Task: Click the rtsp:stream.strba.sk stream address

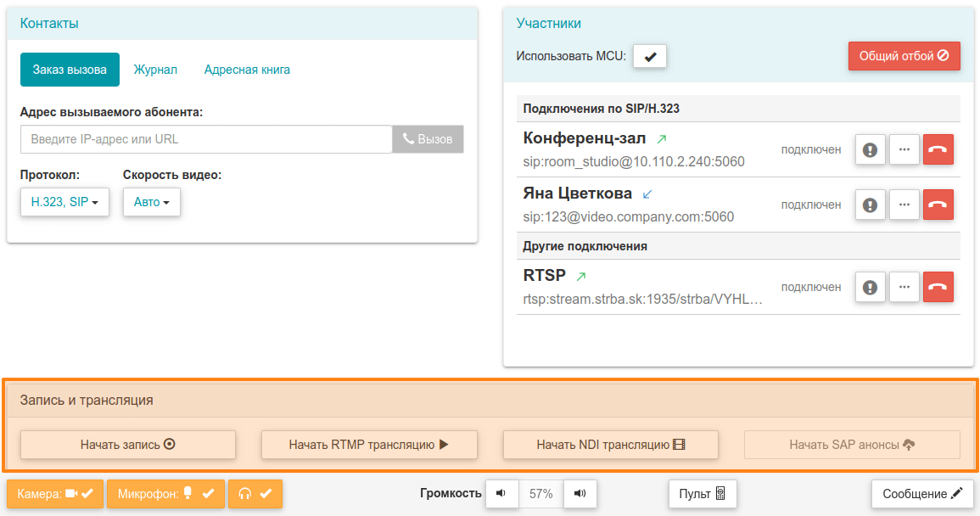Action: click(642, 299)
